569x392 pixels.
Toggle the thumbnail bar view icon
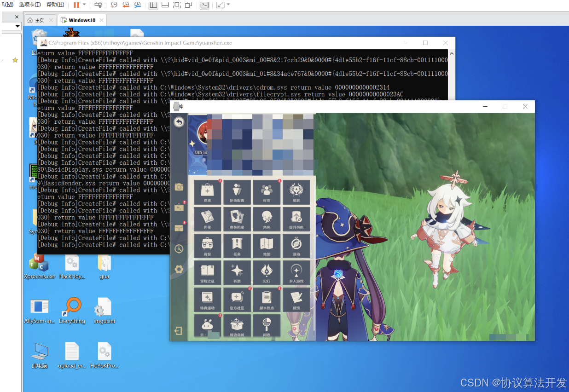click(165, 5)
